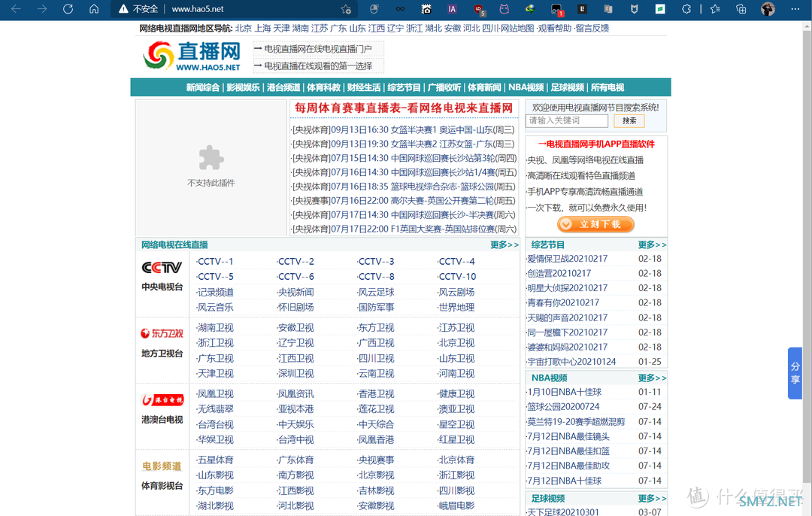Screen dimensions: 812x516
Task: Open the 港台频道 navigation tab
Action: [x=283, y=87]
